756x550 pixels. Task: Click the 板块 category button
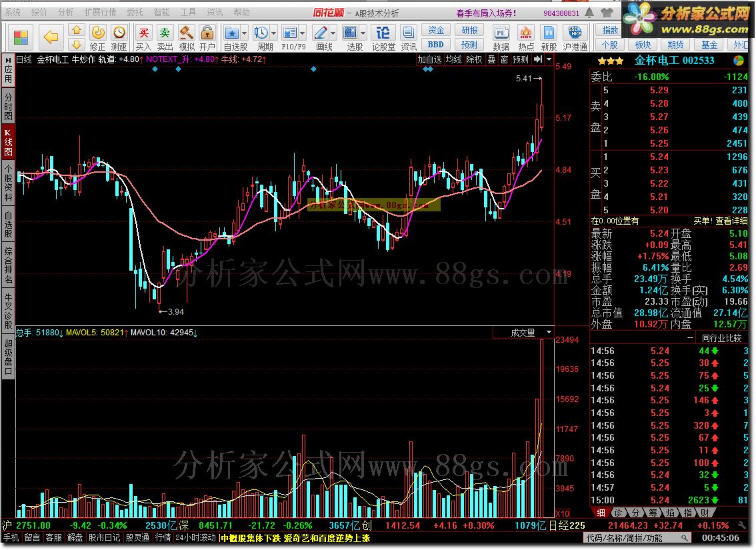[x=643, y=45]
